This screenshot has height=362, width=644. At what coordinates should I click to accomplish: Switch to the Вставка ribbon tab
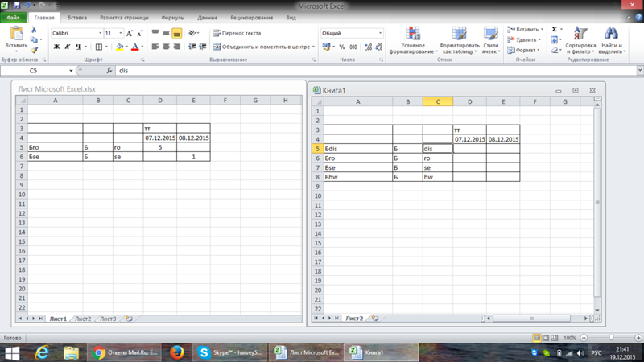click(x=76, y=18)
